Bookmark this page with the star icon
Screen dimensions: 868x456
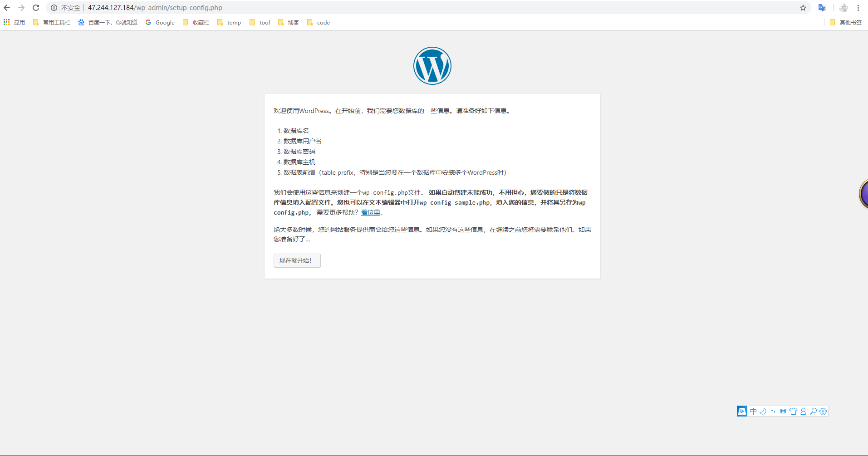pyautogui.click(x=803, y=8)
